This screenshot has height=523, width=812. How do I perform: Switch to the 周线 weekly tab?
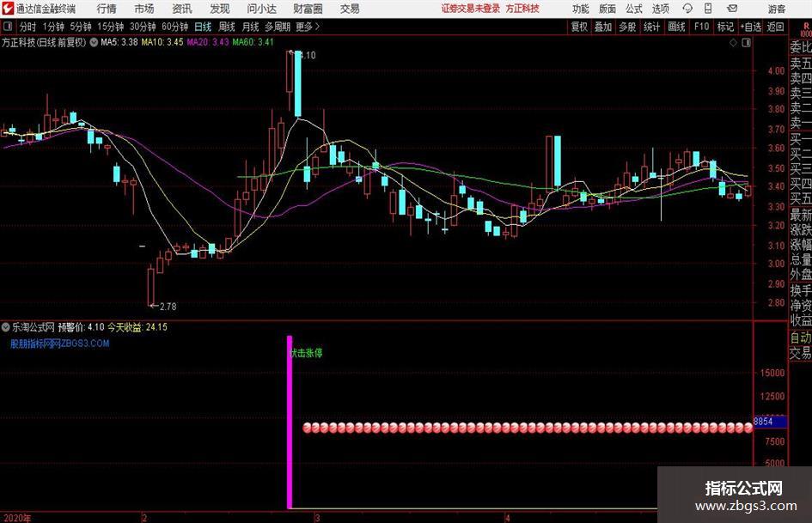click(x=227, y=27)
